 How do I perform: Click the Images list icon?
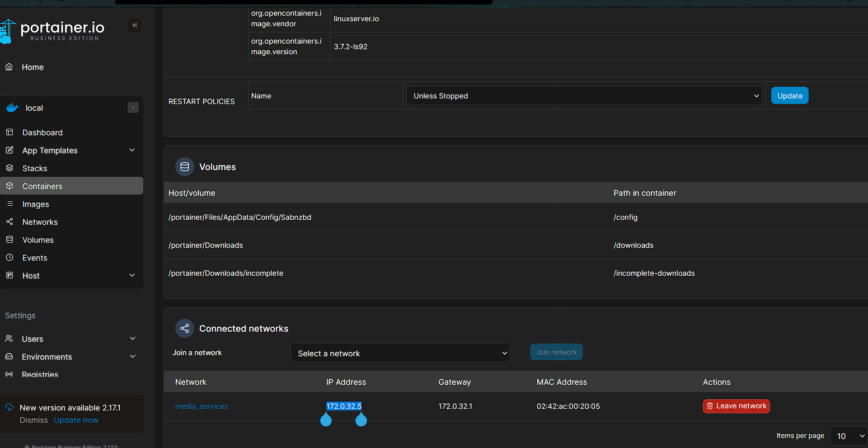9,204
